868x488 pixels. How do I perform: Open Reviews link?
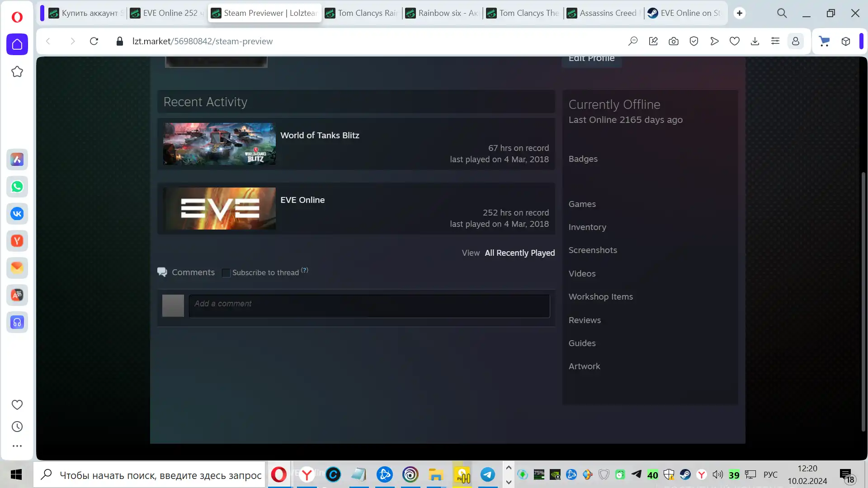coord(585,320)
